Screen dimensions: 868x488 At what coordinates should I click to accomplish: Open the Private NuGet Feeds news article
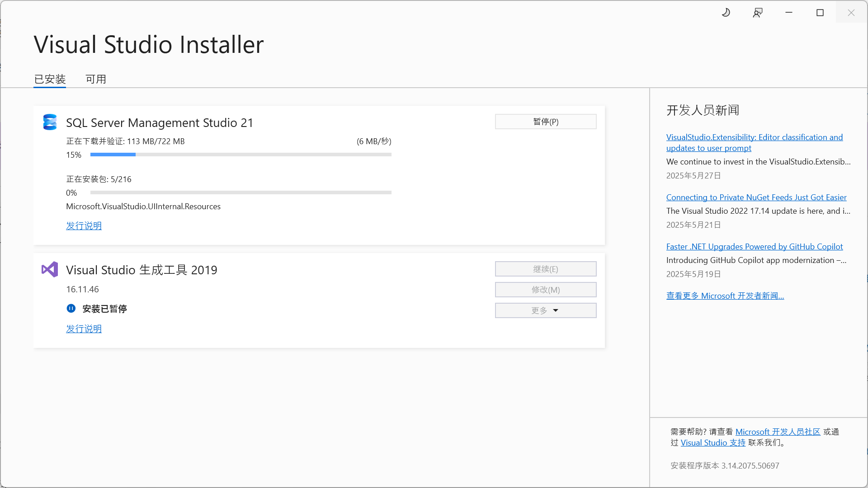[x=756, y=197]
